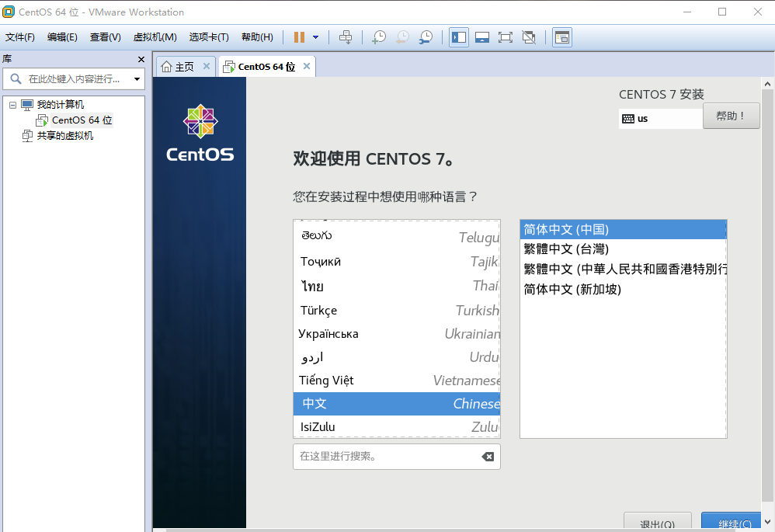Open the 帮助(H) menu
Viewport: 775px width, 532px height.
(x=257, y=37)
